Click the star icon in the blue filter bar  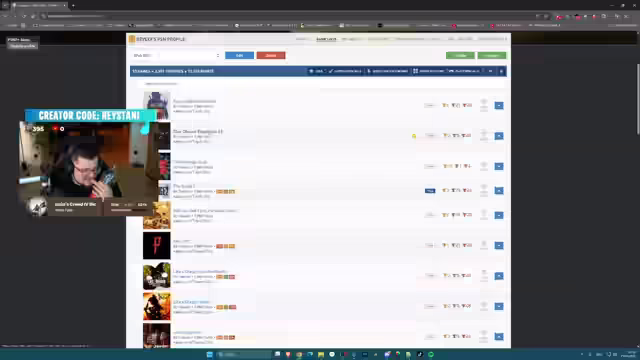[x=311, y=71]
